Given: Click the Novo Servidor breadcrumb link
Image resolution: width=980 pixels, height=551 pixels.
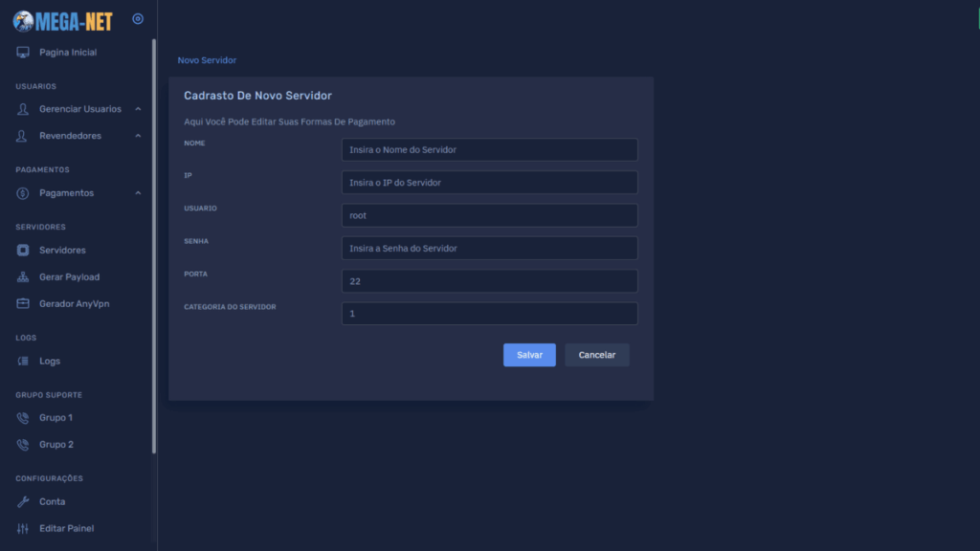Looking at the screenshot, I should tap(207, 60).
